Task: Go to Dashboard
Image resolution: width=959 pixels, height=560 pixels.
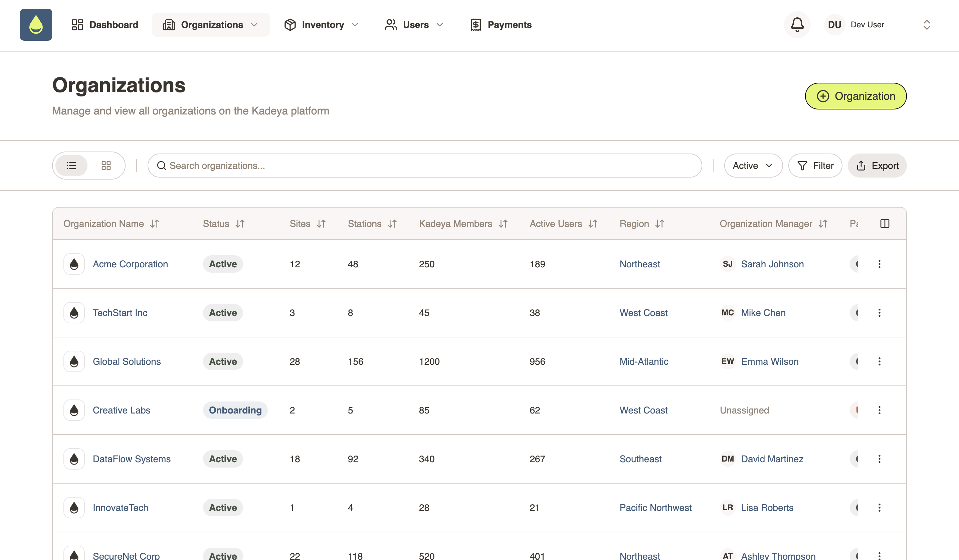Action: tap(105, 25)
